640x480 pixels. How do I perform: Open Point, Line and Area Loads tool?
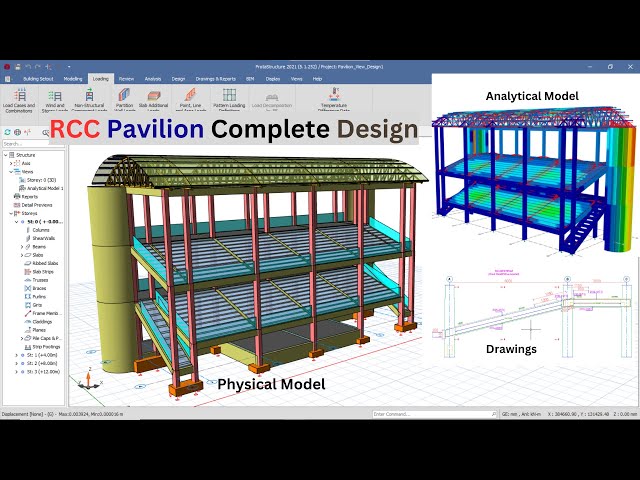[x=191, y=100]
